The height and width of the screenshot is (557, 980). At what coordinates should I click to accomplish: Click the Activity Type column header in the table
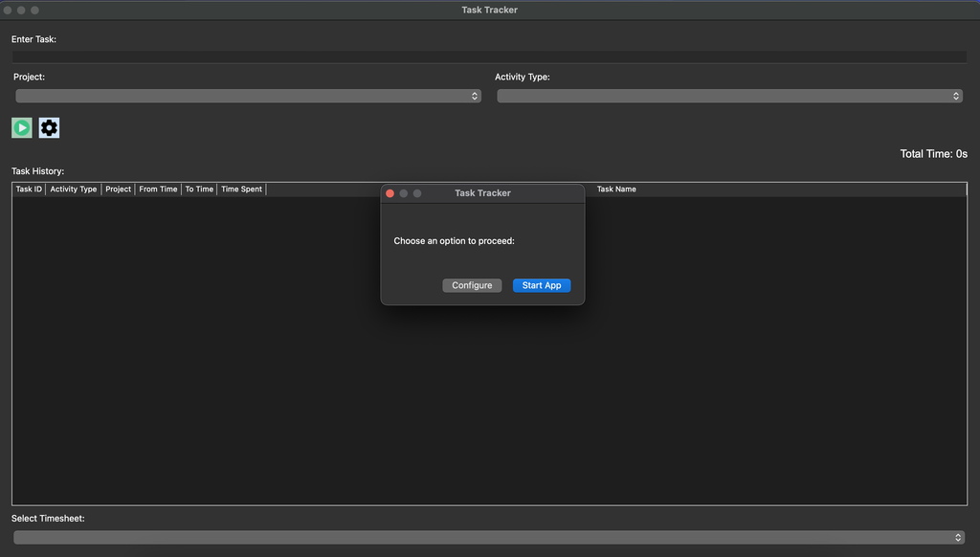(x=74, y=189)
